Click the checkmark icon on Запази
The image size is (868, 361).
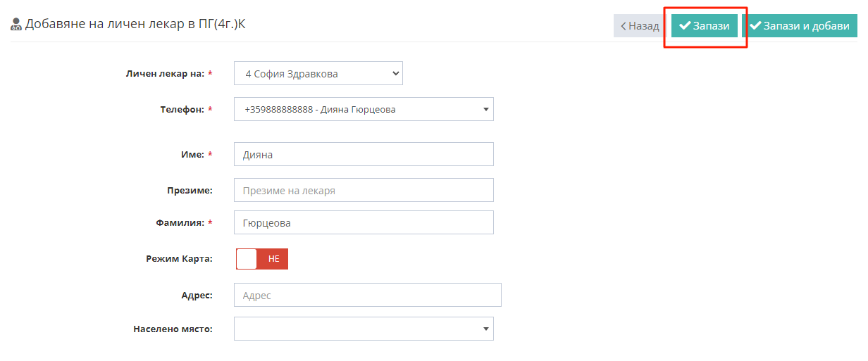click(684, 26)
